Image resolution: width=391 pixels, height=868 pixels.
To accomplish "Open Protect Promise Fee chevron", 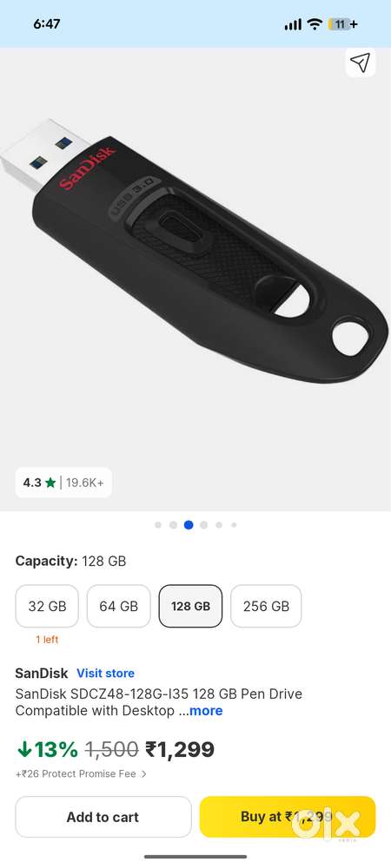I will click(x=144, y=774).
